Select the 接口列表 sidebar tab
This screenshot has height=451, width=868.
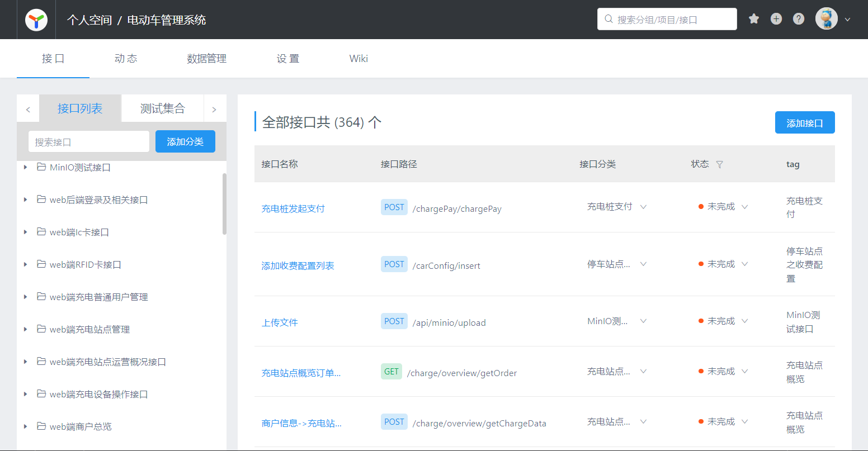tap(80, 108)
